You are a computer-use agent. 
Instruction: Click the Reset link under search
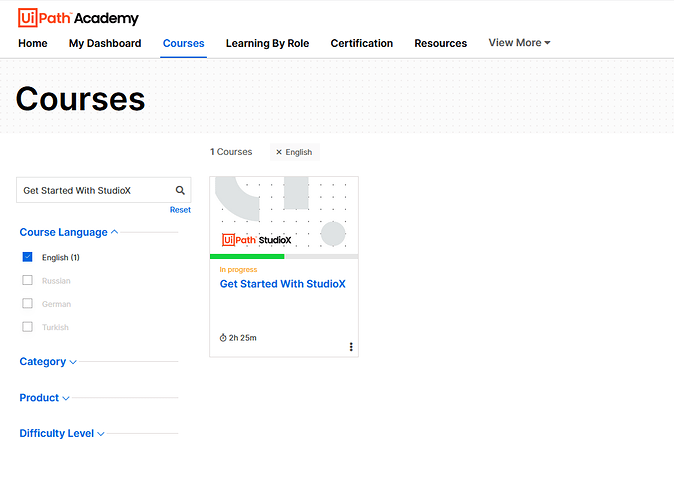coord(180,210)
